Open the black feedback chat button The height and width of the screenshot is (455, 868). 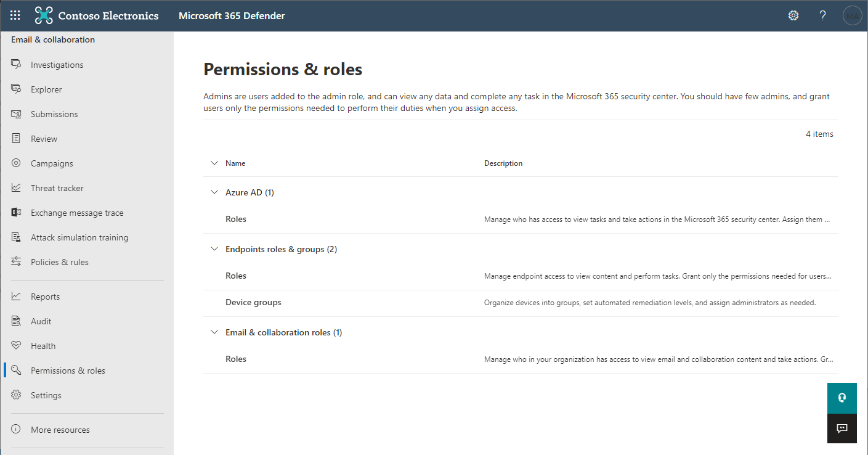point(842,428)
